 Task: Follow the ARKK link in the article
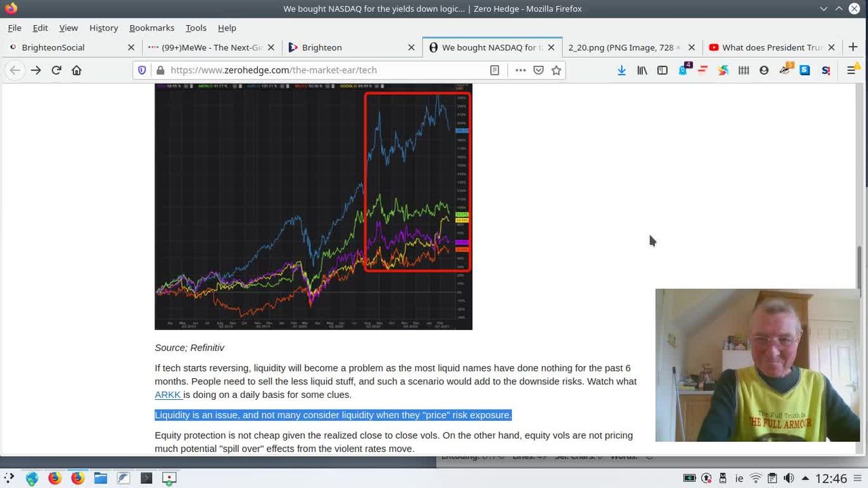pos(167,394)
